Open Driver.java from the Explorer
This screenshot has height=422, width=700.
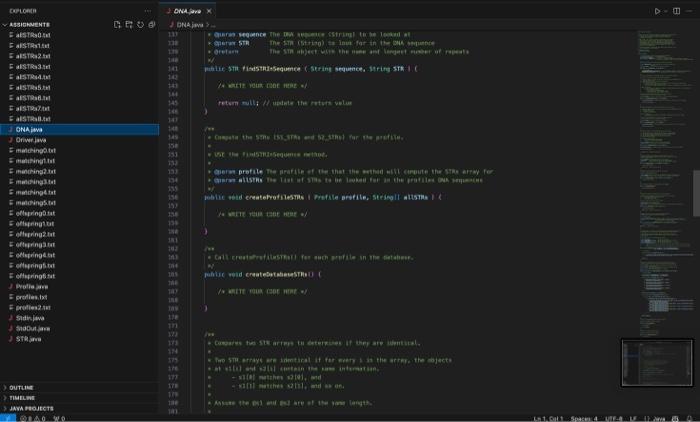31,140
